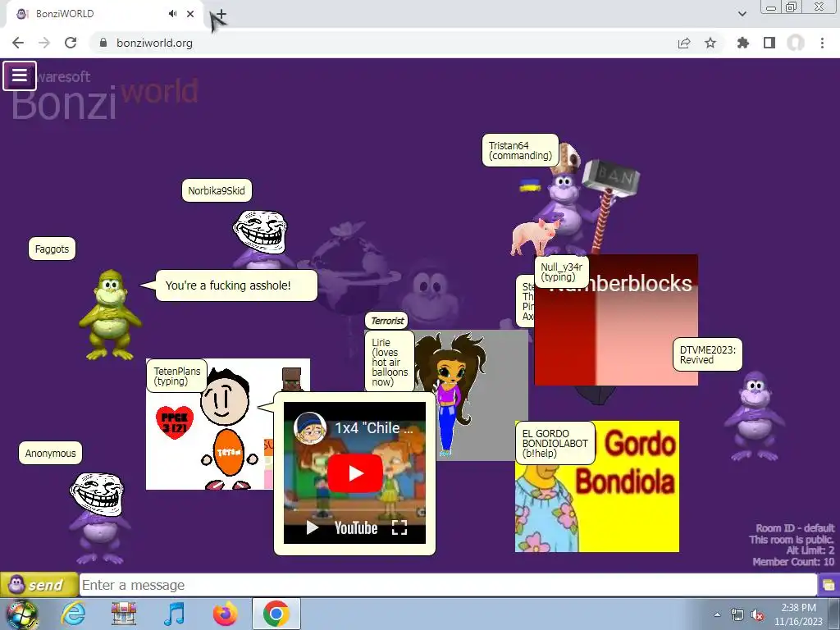Reload the bonziworld.org page
Screen dimensions: 840x630
[71, 43]
